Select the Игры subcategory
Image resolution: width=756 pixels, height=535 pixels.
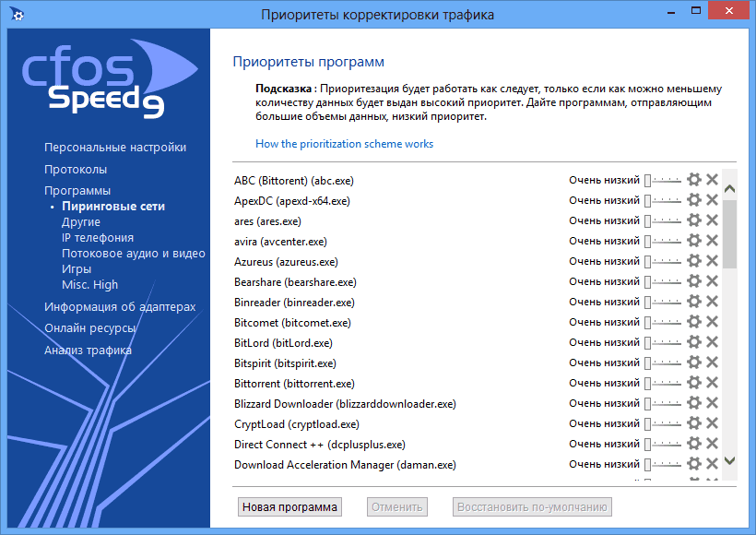click(77, 268)
